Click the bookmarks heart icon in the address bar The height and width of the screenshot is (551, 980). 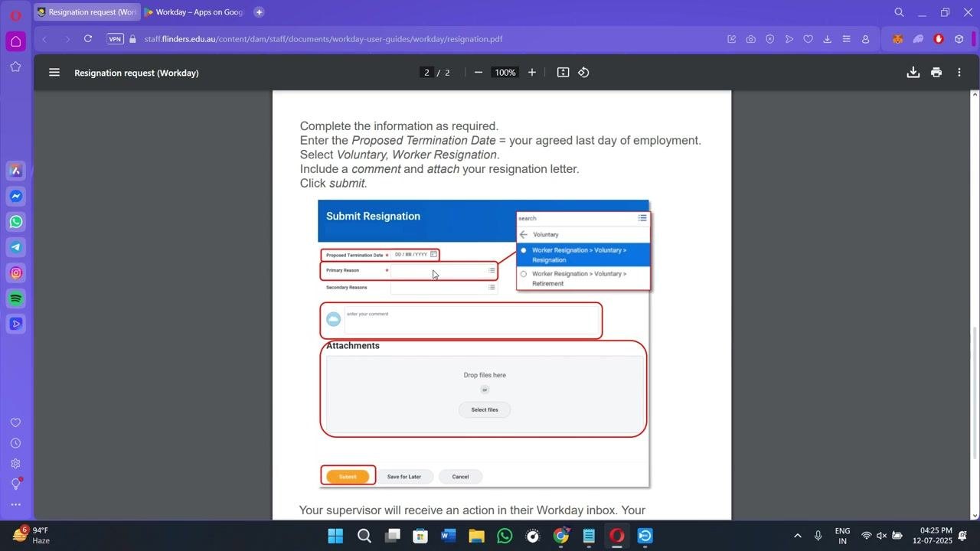point(808,39)
